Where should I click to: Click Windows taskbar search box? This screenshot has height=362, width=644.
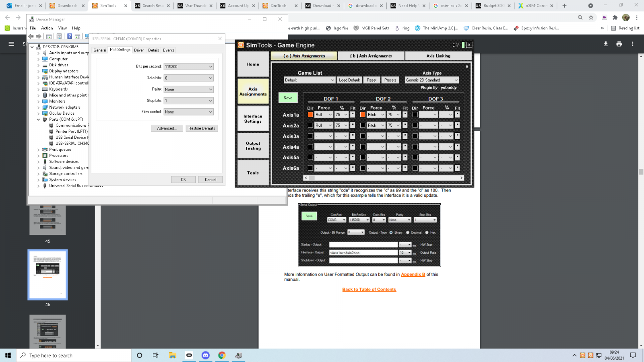74,355
